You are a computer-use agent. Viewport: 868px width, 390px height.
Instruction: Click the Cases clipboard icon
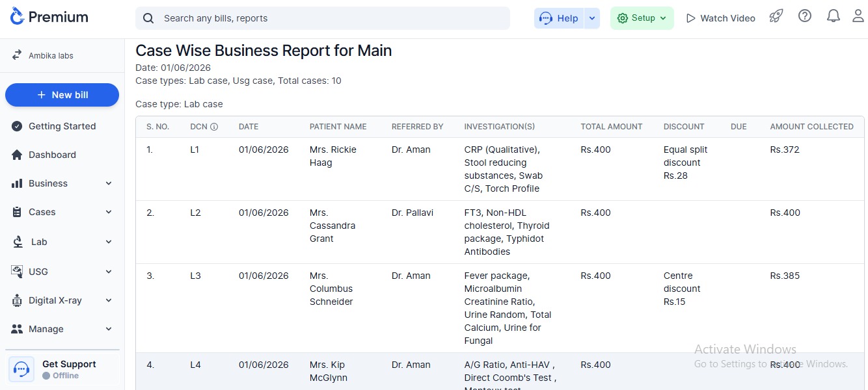(x=18, y=212)
